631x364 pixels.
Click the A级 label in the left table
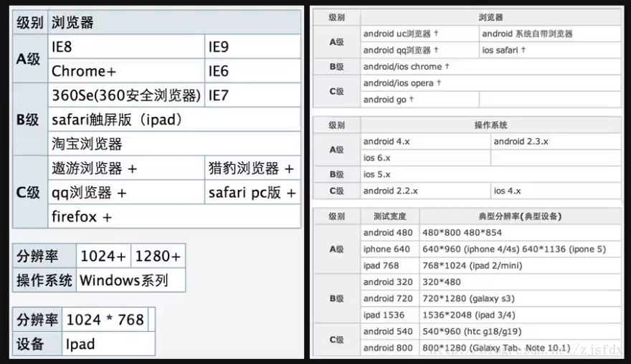click(x=30, y=59)
